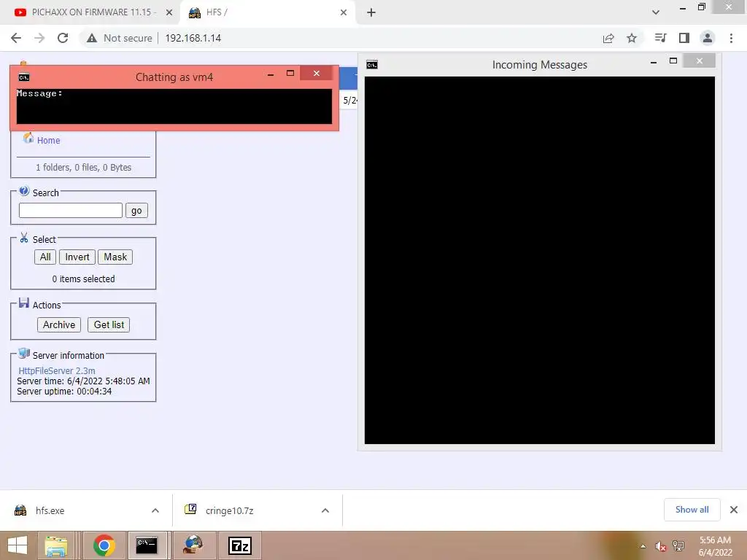
Task: Minimize the Chatting as vm4 window
Action: click(x=271, y=74)
